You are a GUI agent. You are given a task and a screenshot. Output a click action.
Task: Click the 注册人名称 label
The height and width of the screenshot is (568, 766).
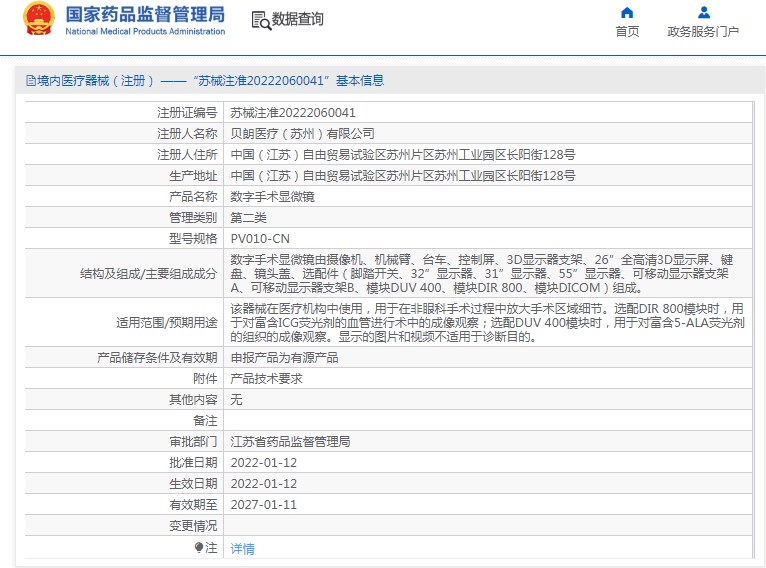pyautogui.click(x=187, y=134)
